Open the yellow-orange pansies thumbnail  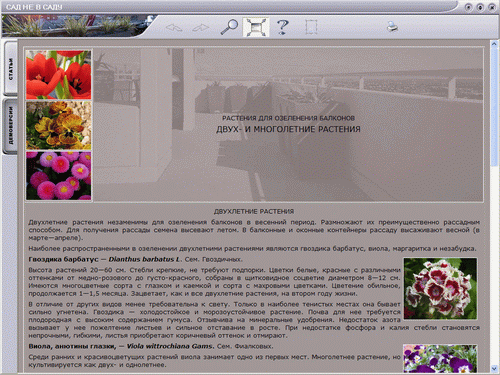click(x=59, y=125)
